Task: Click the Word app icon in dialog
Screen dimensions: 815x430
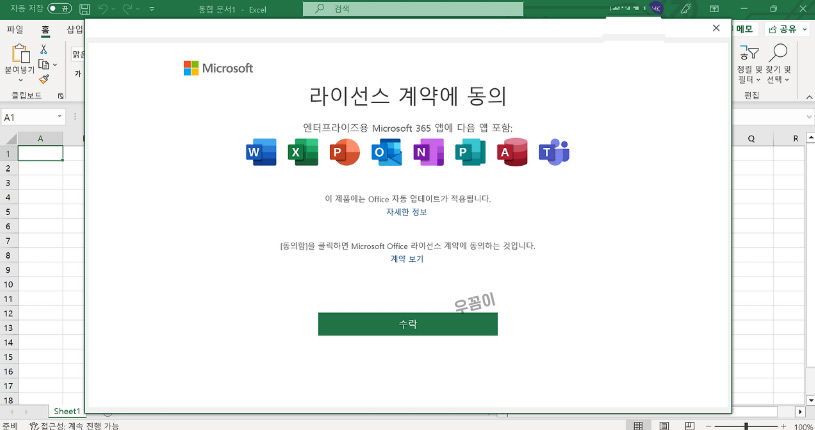Action: (x=261, y=152)
